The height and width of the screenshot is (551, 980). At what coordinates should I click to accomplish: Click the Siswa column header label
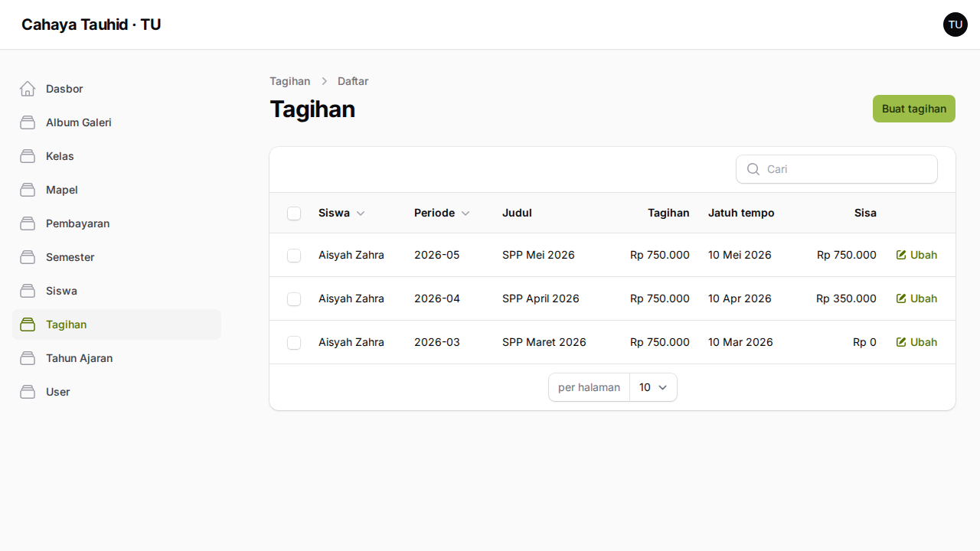coord(334,213)
